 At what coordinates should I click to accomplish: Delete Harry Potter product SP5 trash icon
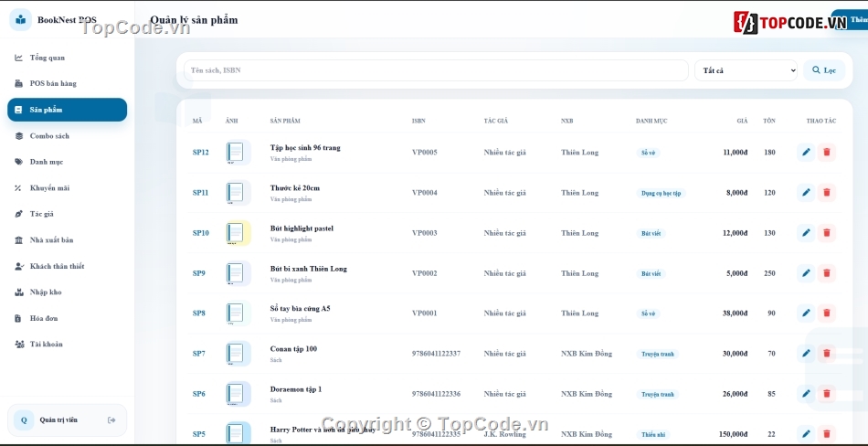click(827, 434)
